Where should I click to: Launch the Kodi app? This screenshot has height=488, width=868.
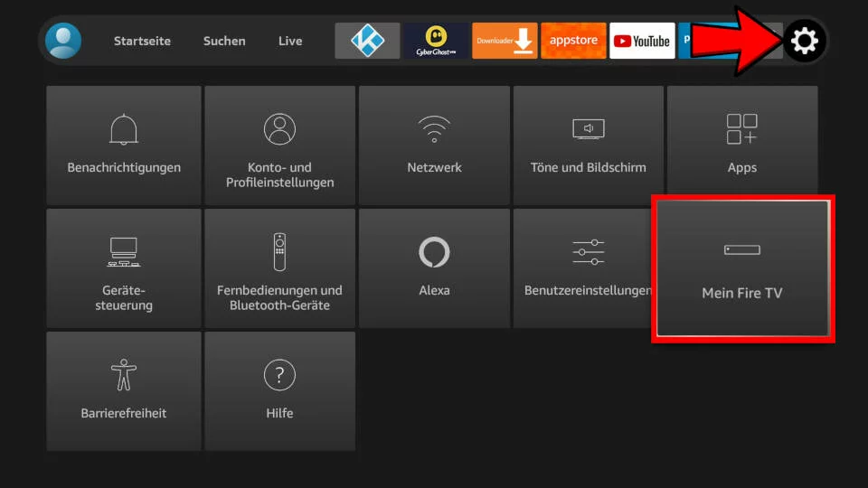(367, 41)
